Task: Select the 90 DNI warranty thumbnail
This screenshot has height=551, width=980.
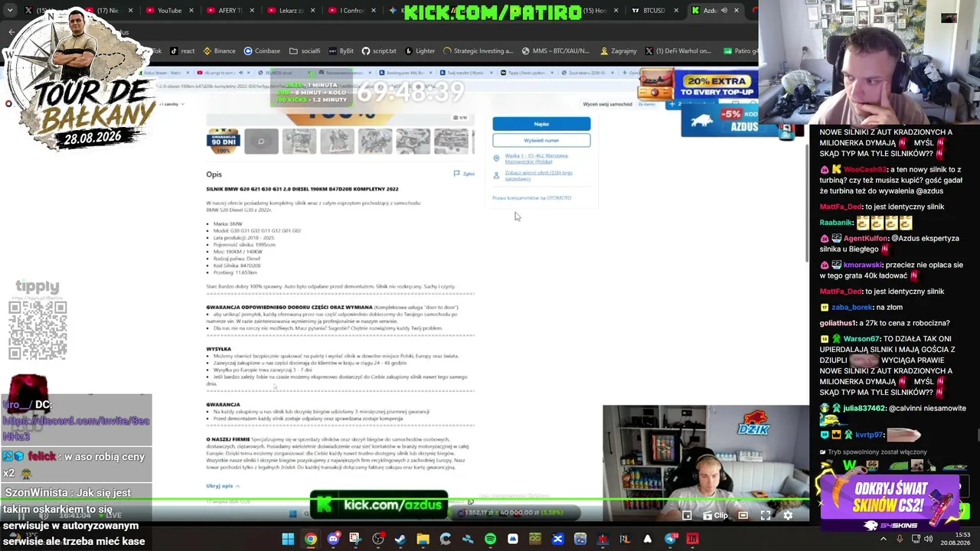Action: click(224, 142)
